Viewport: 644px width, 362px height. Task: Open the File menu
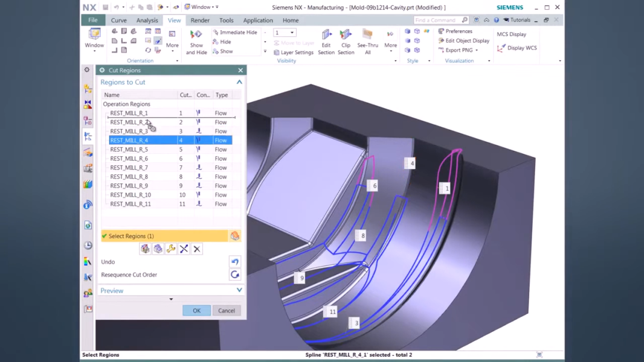93,20
